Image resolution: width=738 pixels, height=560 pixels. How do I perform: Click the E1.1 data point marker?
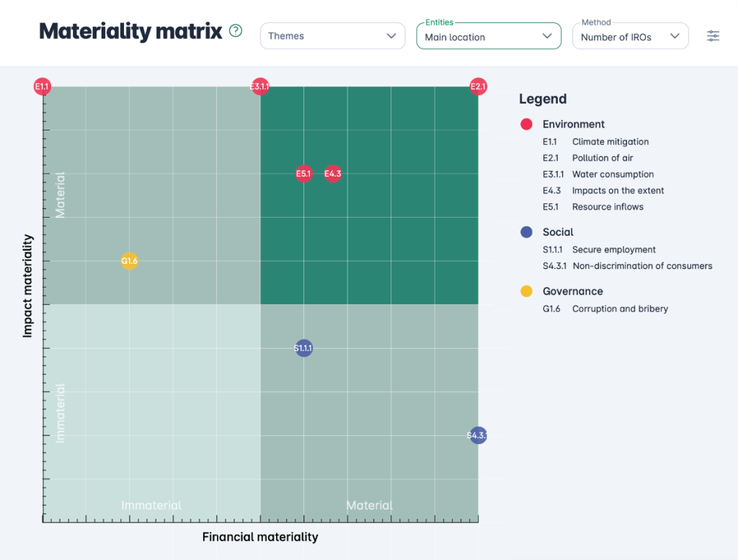pyautogui.click(x=43, y=87)
